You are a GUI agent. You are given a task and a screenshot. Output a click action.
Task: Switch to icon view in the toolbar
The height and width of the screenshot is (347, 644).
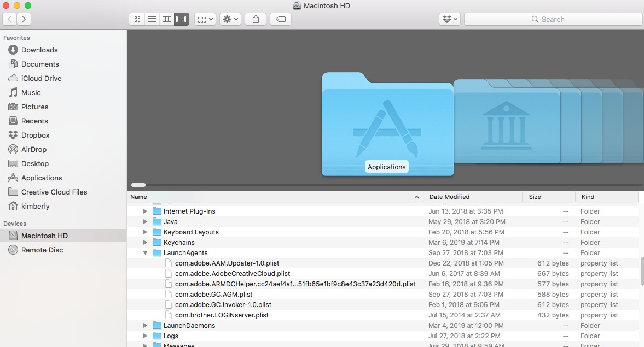tap(137, 19)
